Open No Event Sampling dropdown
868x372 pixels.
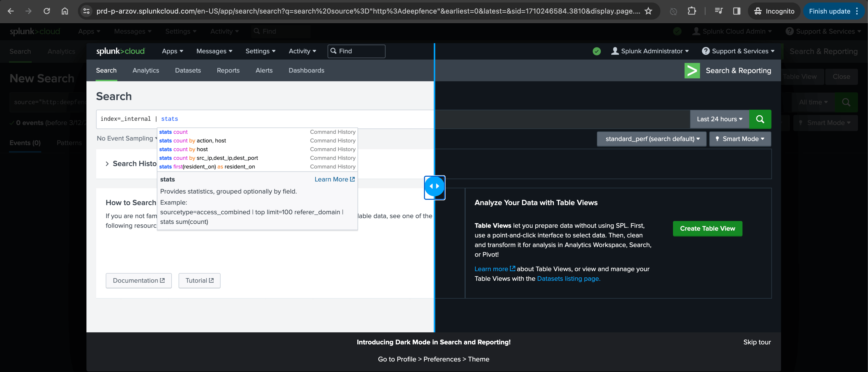[x=127, y=138]
